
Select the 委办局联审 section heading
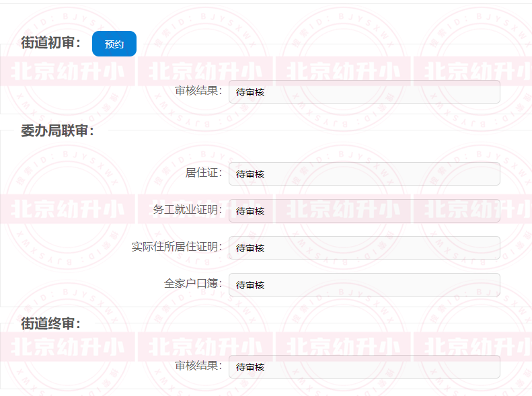pos(57,131)
